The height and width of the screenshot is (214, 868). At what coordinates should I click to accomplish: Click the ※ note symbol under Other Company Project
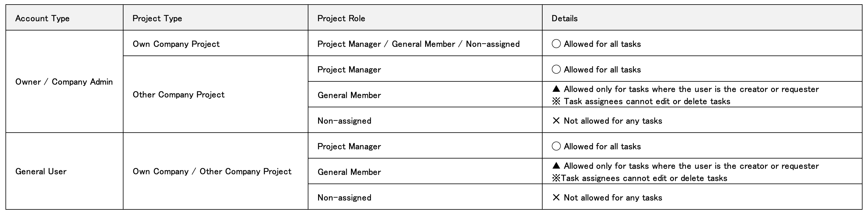(x=556, y=101)
